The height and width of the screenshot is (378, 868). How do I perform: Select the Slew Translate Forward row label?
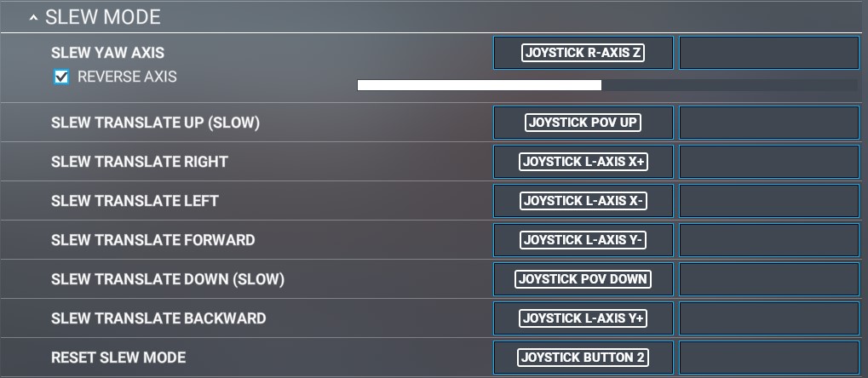pyautogui.click(x=153, y=240)
